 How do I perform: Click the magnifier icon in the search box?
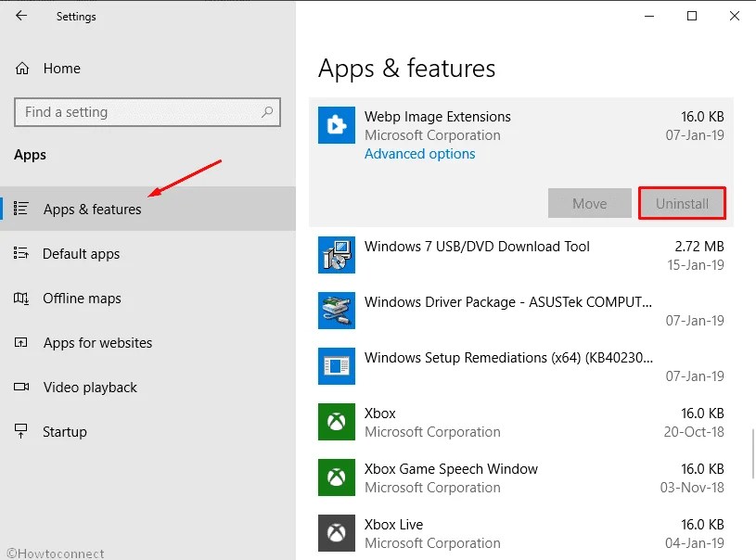coord(267,112)
